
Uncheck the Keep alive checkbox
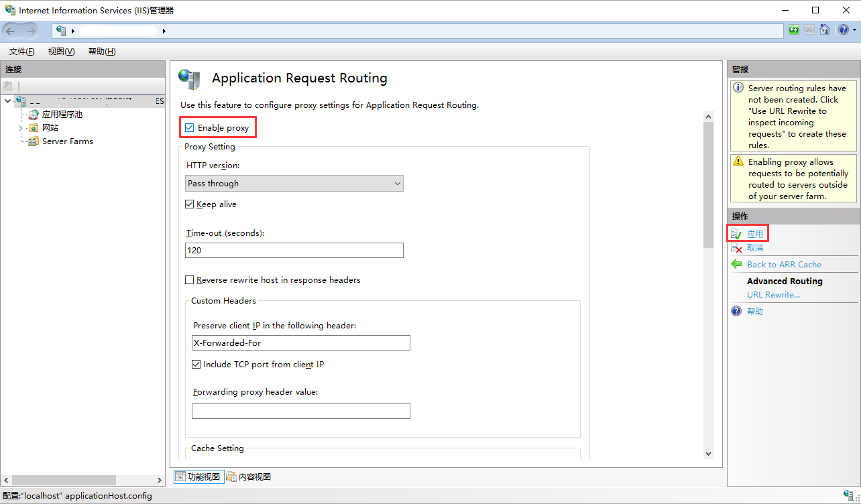pos(190,204)
